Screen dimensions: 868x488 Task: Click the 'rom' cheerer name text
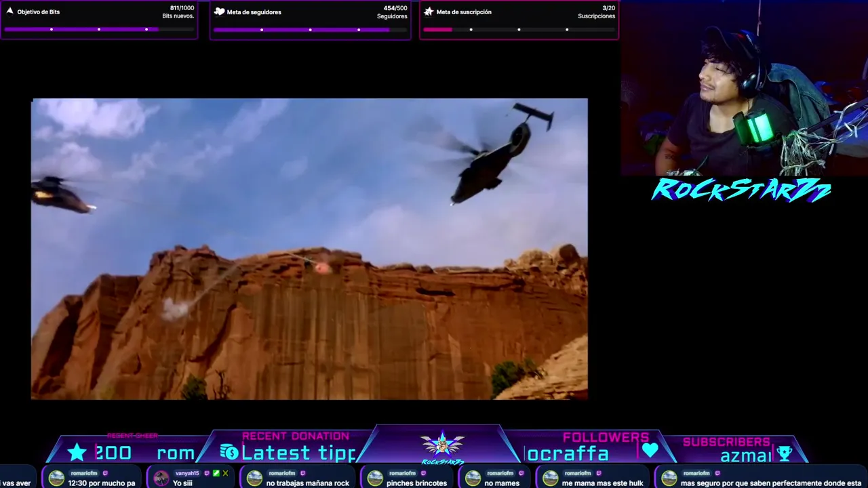176,453
